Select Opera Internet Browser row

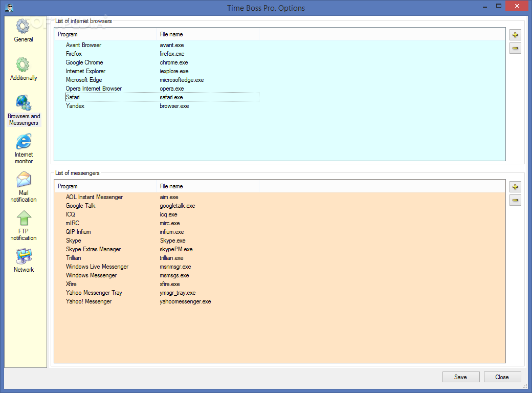point(162,89)
